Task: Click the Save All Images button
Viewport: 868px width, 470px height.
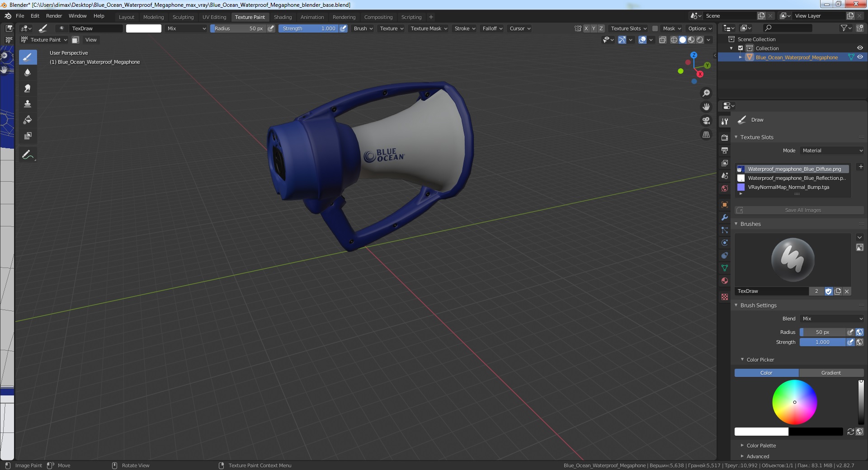Action: (799, 210)
